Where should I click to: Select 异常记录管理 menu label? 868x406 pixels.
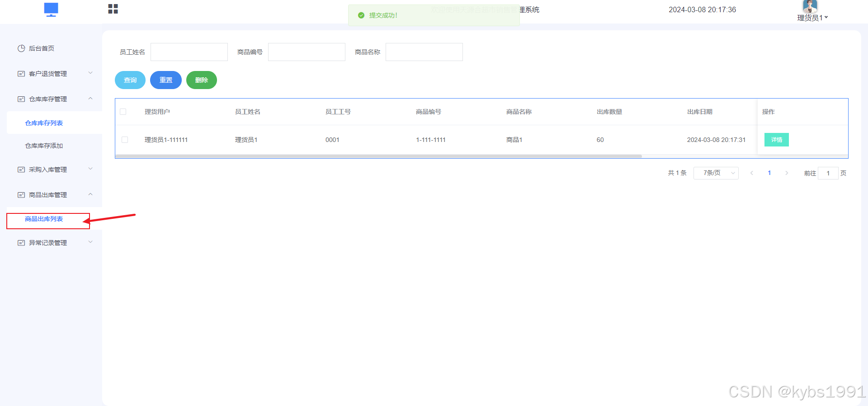[48, 243]
